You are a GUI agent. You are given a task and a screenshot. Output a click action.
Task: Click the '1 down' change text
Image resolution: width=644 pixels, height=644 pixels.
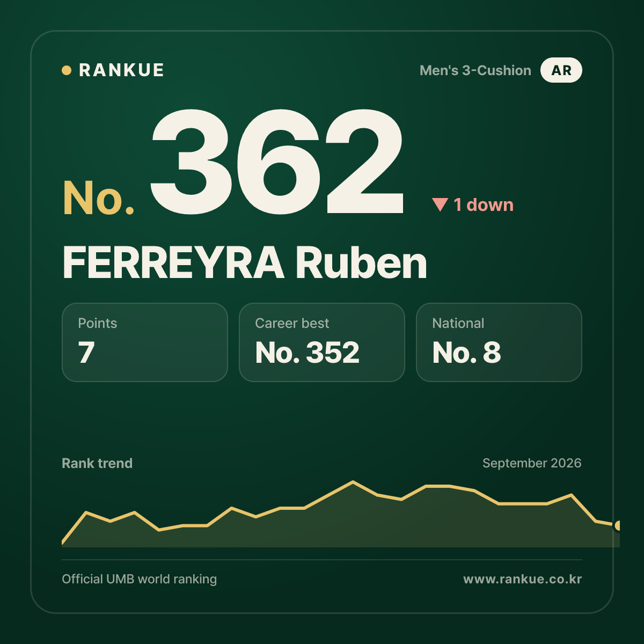pyautogui.click(x=484, y=204)
